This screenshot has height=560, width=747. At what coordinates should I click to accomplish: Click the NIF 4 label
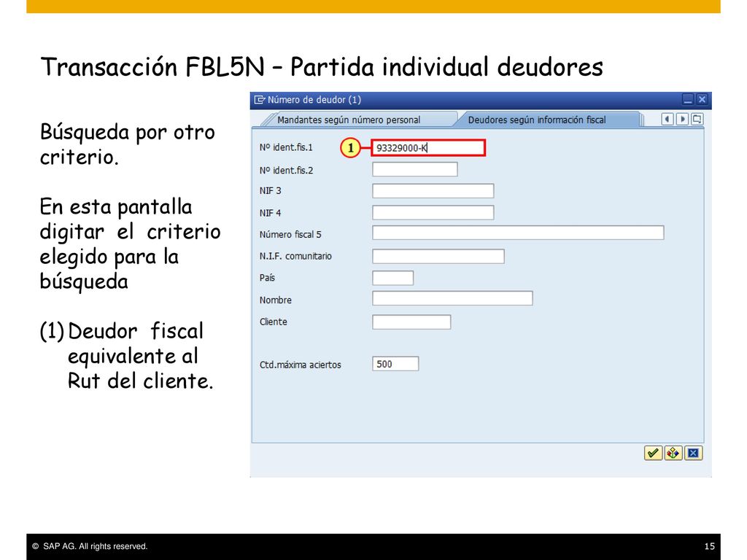click(270, 213)
